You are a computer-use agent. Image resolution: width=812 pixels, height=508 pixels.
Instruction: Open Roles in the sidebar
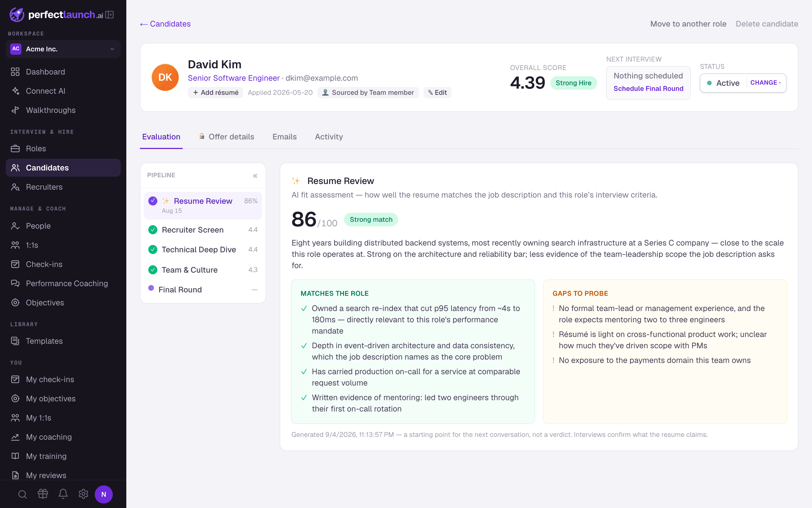pos(63,148)
